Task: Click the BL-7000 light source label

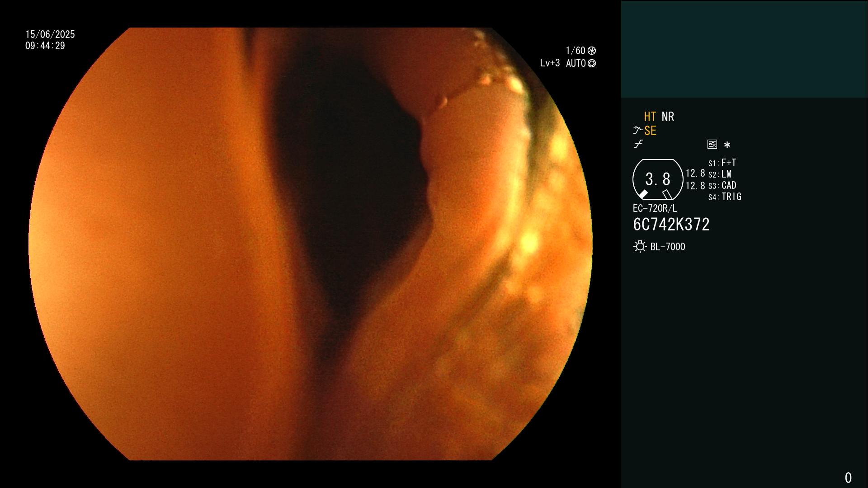Action: (668, 247)
